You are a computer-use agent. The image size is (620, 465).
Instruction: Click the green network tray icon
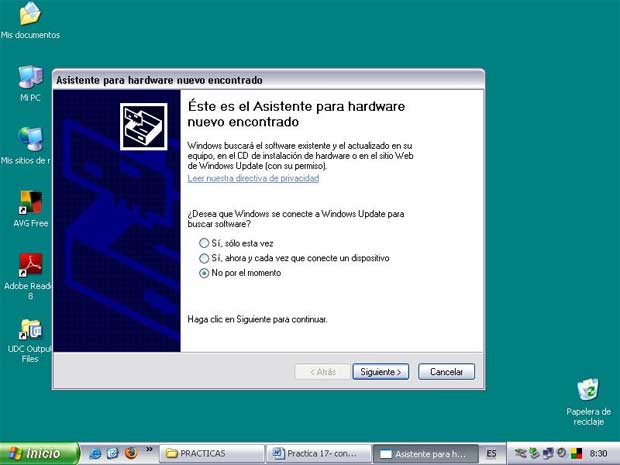coord(534,453)
